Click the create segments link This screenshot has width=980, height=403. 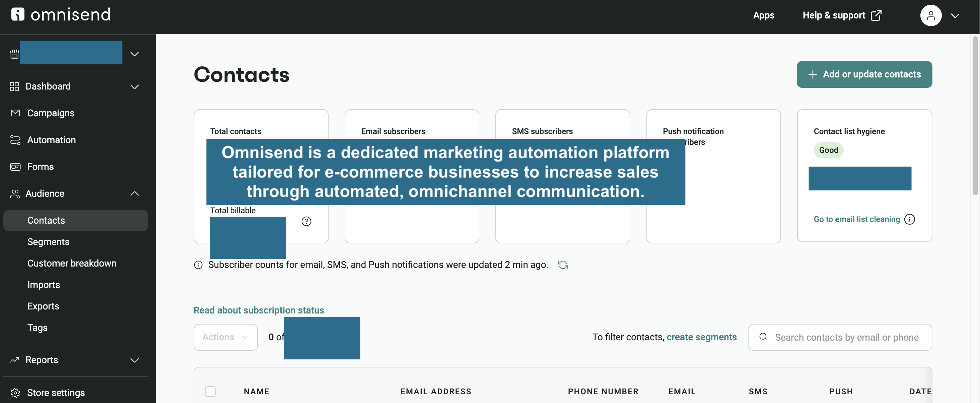(x=702, y=337)
